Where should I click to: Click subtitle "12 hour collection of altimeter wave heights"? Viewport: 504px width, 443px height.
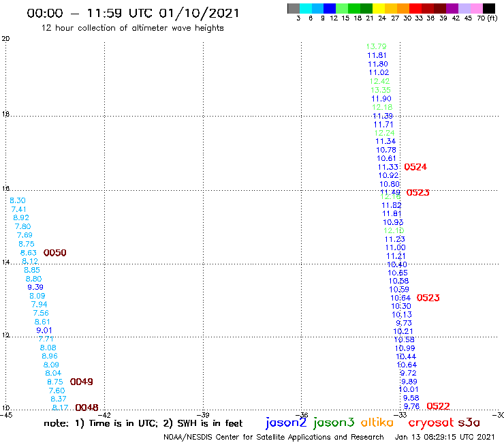[x=132, y=28]
